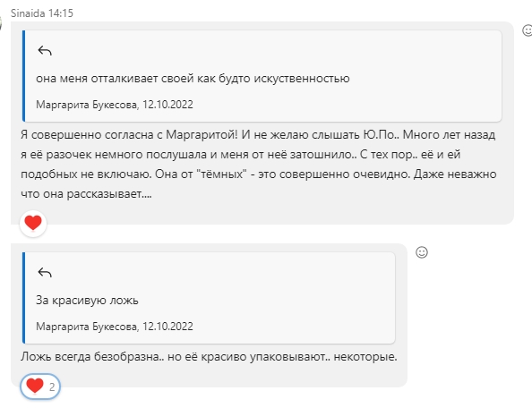
Task: Open emoji reaction picker beside the first message
Action: (x=527, y=30)
